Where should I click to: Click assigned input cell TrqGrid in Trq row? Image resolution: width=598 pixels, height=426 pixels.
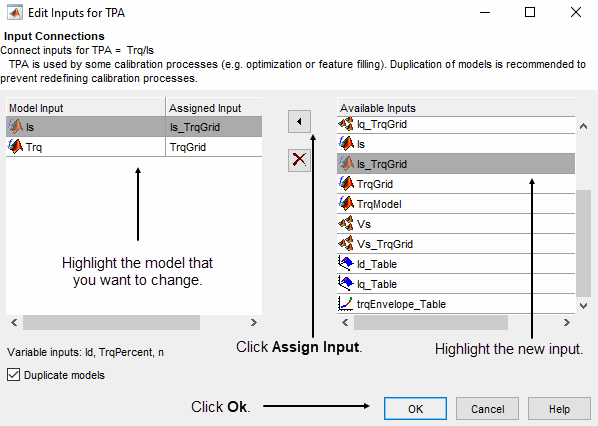click(214, 147)
